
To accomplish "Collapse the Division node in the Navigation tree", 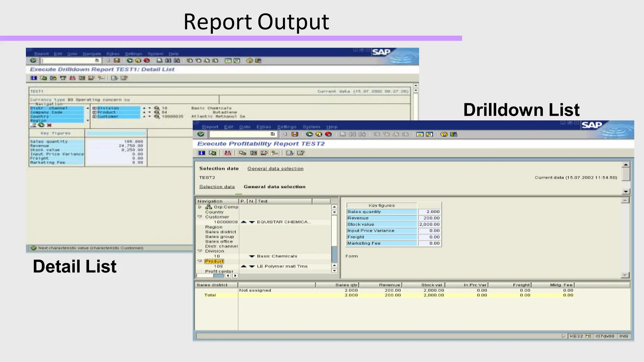I will coord(200,251).
